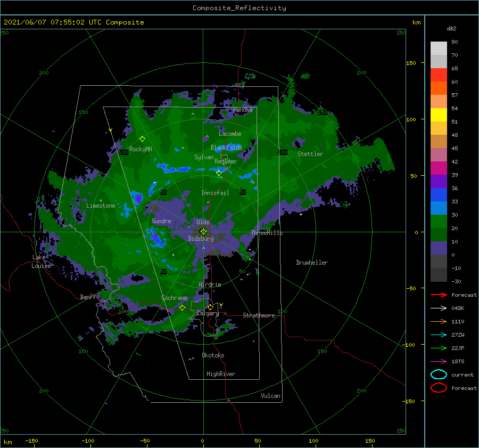Select the light grey 70-80 dBZ swatch

[439, 48]
